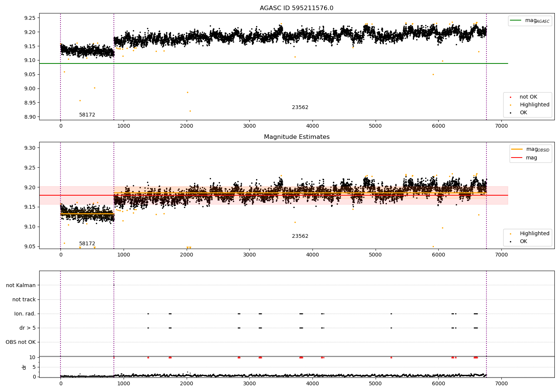Click the '9.30' y-tick in middle plot
Screen dimensions: 560x392
tap(29, 148)
